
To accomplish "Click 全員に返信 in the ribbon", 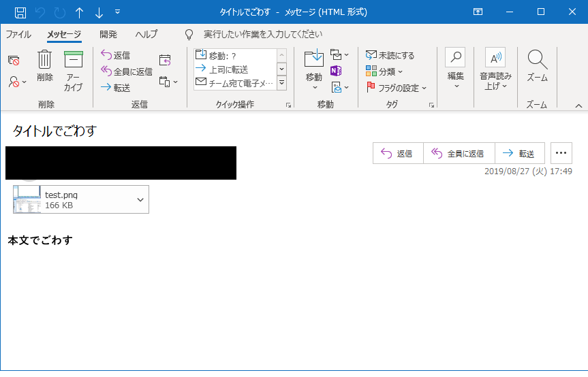I will click(x=127, y=71).
